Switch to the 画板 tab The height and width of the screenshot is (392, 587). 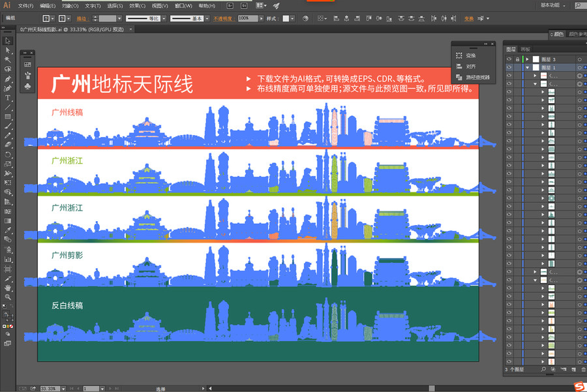525,49
